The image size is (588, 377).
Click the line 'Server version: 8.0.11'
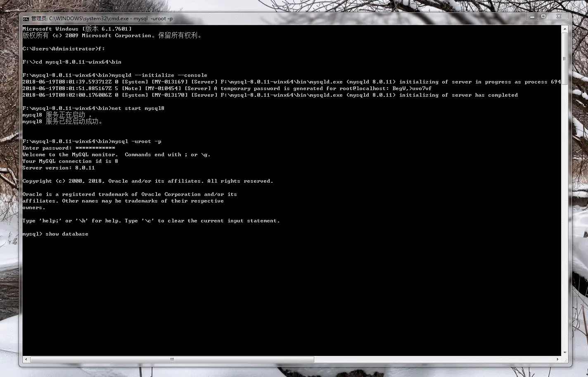(59, 168)
